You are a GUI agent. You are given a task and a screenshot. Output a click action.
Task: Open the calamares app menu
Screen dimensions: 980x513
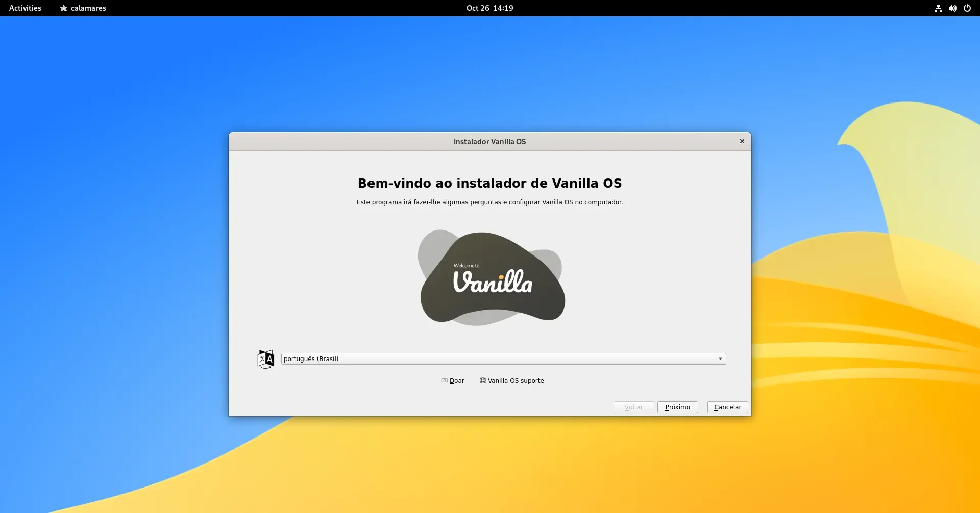pos(83,8)
